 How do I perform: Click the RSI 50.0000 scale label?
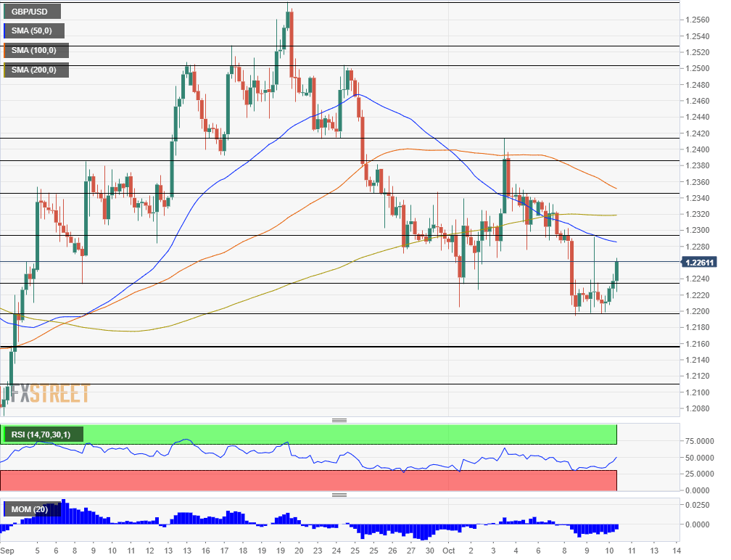pos(699,458)
